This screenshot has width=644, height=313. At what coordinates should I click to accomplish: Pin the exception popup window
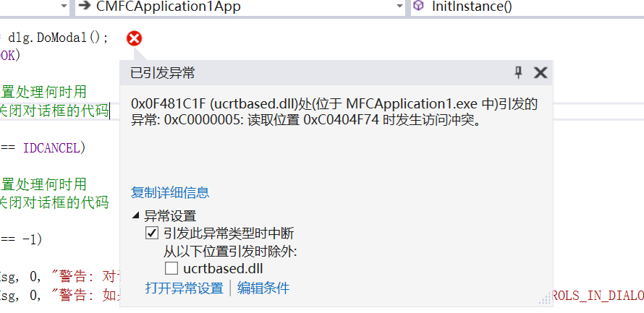point(518,73)
